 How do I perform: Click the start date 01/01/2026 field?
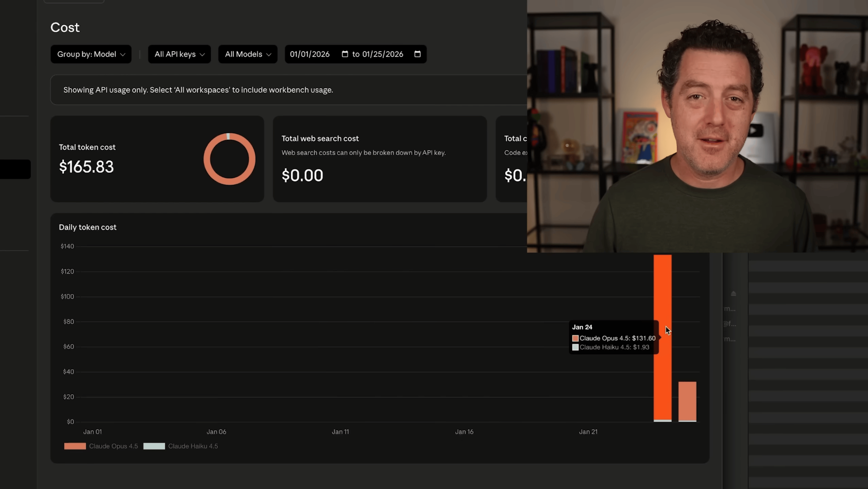pyautogui.click(x=310, y=54)
